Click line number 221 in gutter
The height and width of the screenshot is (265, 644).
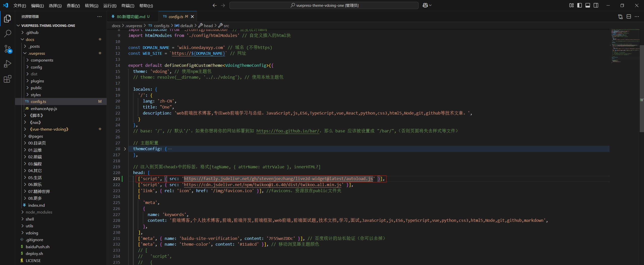coord(116,179)
